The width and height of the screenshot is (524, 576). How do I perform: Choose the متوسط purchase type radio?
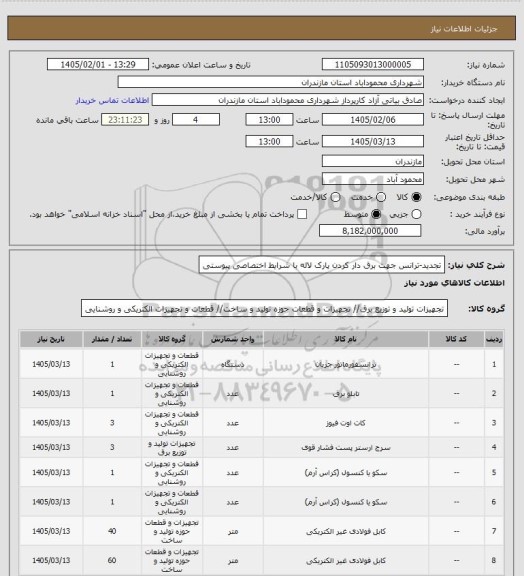click(376, 214)
